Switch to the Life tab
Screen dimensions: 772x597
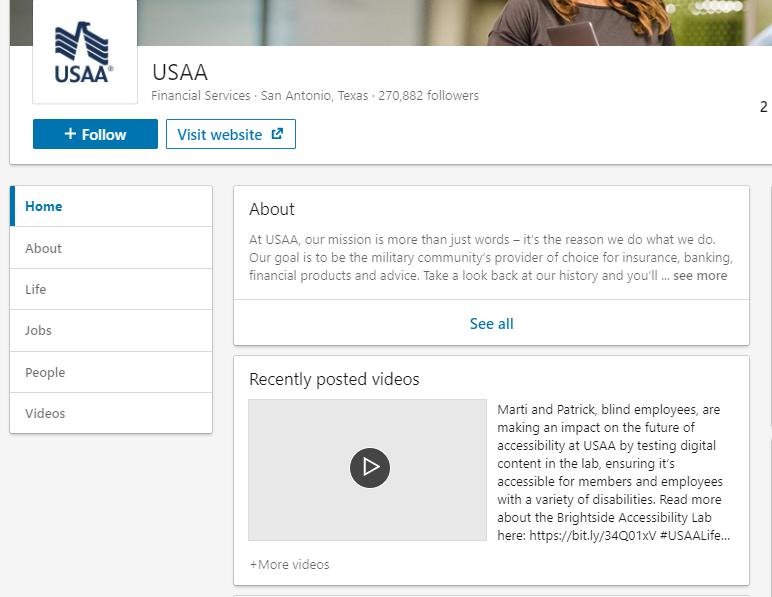point(111,289)
